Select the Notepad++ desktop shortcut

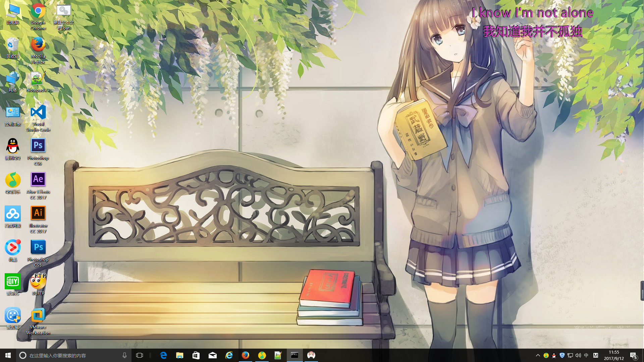tap(38, 82)
